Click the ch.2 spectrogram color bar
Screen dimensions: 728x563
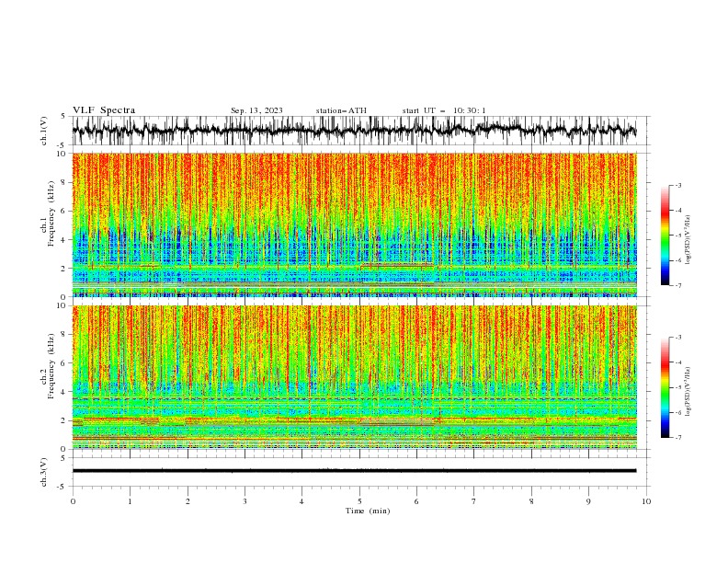pos(665,387)
